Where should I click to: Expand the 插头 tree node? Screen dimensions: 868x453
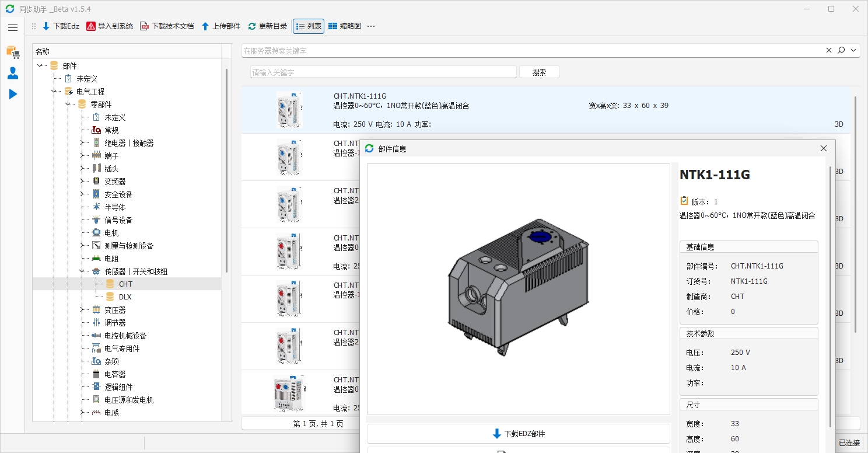82,169
